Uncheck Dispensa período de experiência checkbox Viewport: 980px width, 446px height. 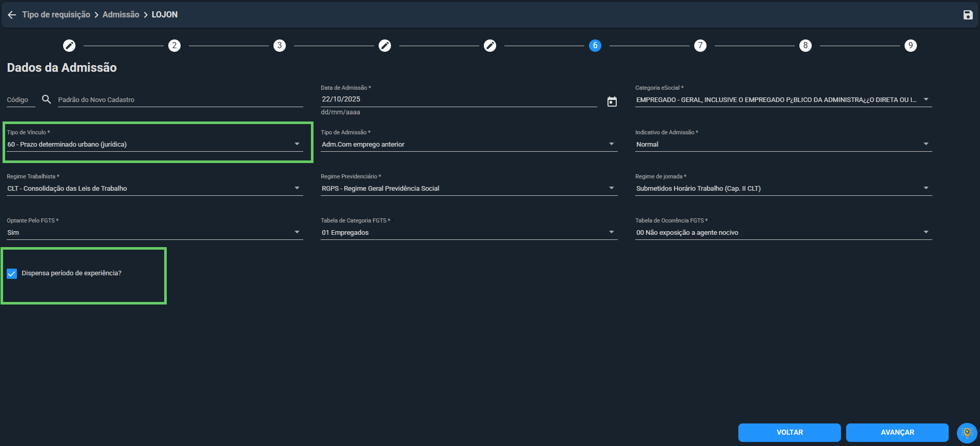click(12, 273)
